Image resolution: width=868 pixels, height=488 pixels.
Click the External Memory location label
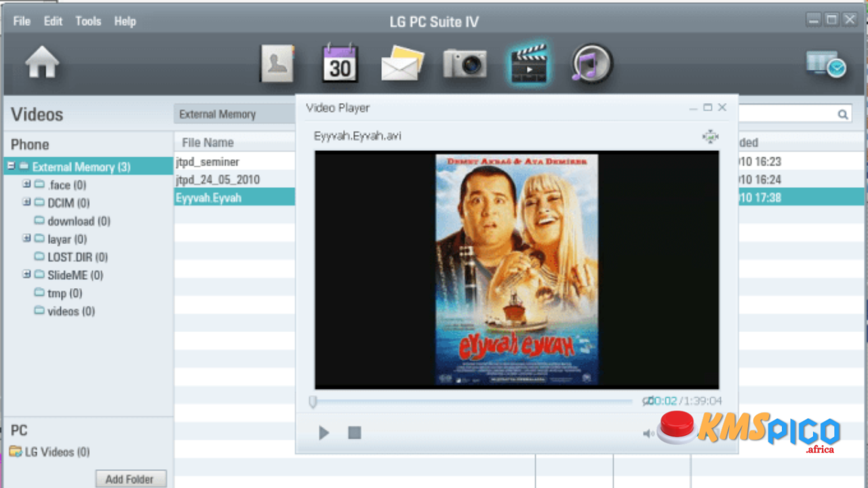pos(217,115)
